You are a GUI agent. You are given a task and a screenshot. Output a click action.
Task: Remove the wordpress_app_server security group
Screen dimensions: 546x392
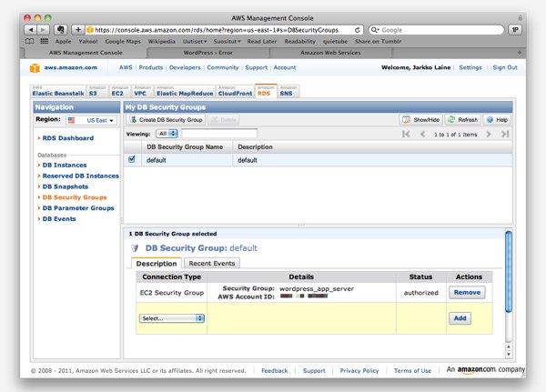point(467,292)
